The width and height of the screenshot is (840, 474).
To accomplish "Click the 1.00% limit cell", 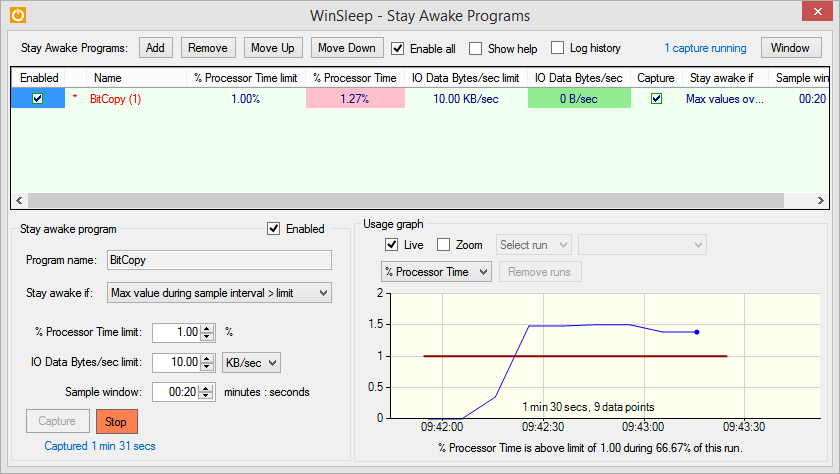I will click(x=245, y=99).
